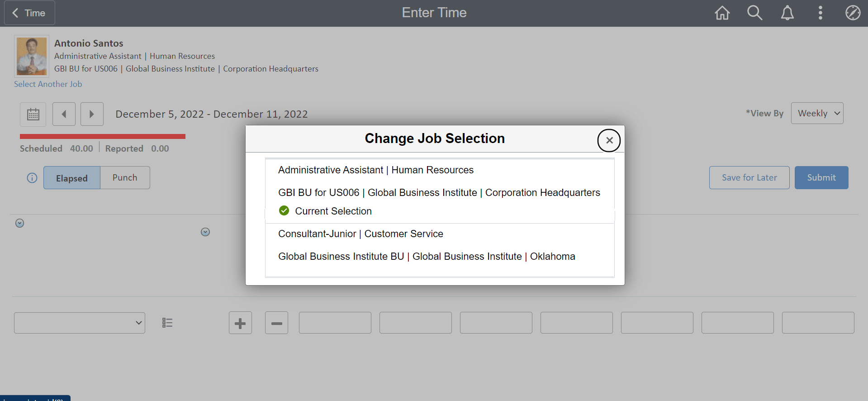The height and width of the screenshot is (401, 868).
Task: Go to previous week arrow
Action: (64, 114)
